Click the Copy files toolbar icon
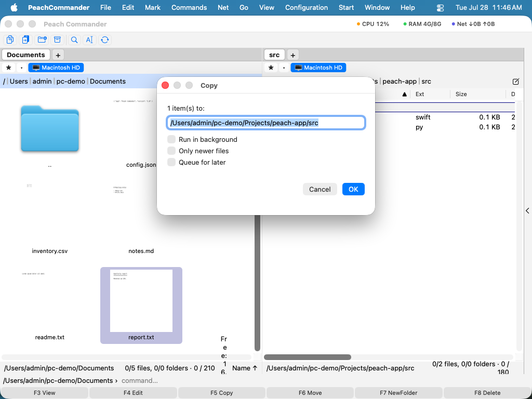 10,39
